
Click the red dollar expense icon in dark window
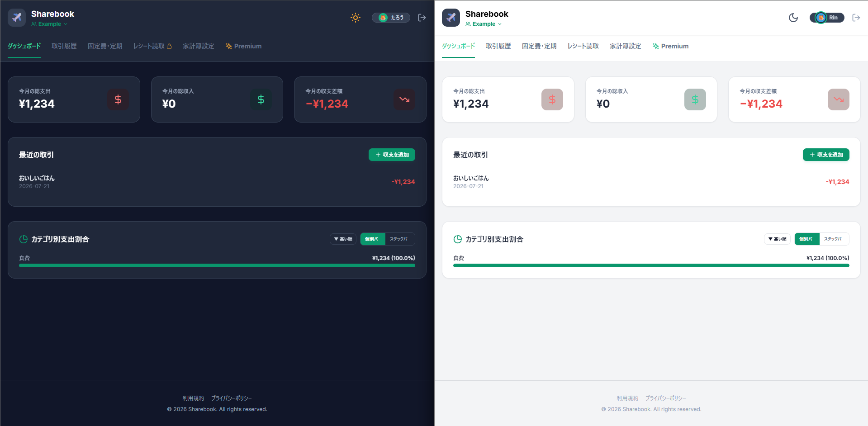coord(118,99)
